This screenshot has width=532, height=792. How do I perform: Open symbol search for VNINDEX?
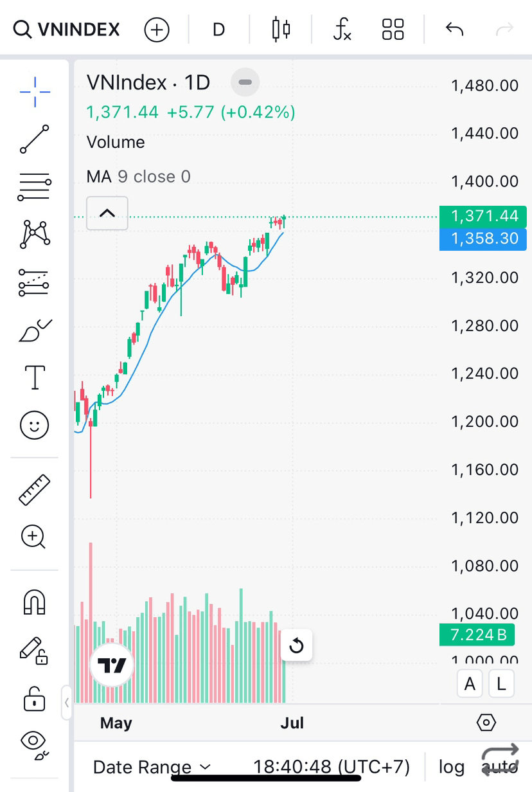point(67,30)
